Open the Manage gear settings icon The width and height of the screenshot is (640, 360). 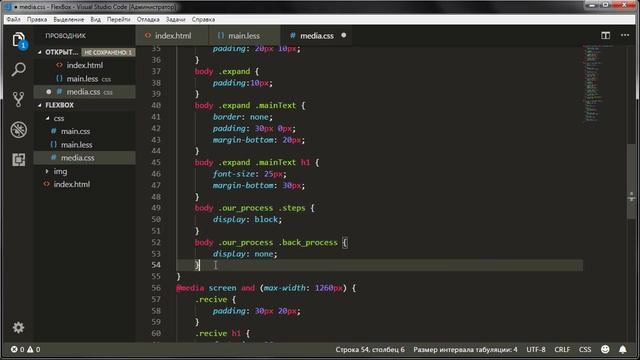click(x=18, y=327)
